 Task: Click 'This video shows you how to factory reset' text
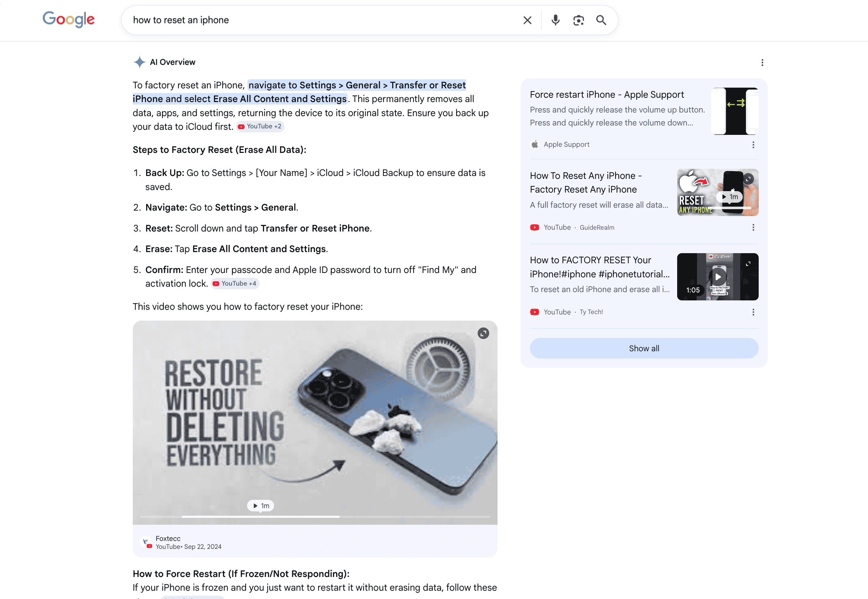coord(248,307)
